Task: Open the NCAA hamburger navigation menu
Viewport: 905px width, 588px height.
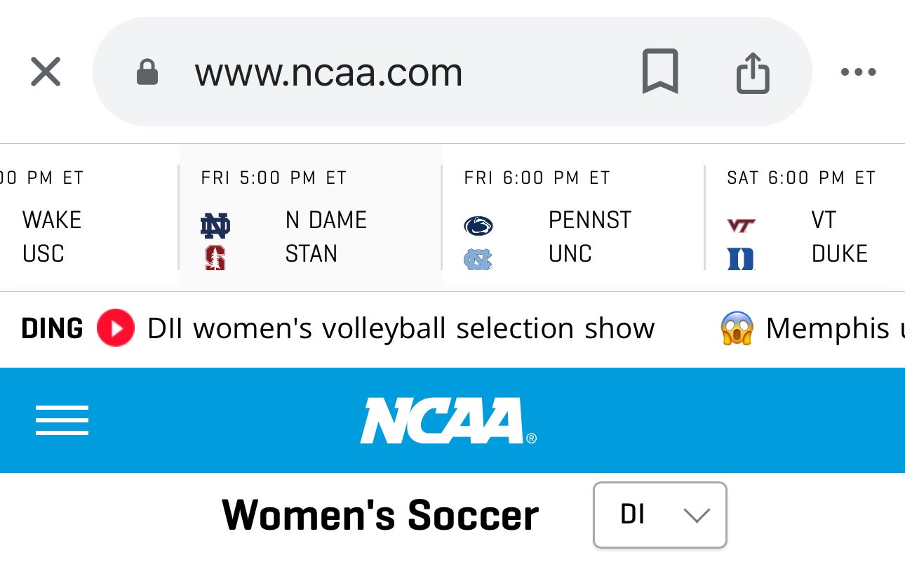Action: coord(62,420)
